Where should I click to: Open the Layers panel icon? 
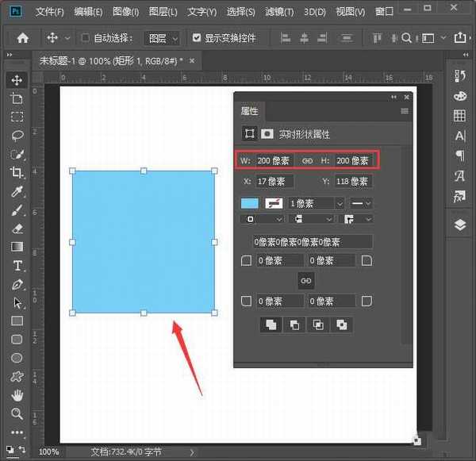(460, 225)
